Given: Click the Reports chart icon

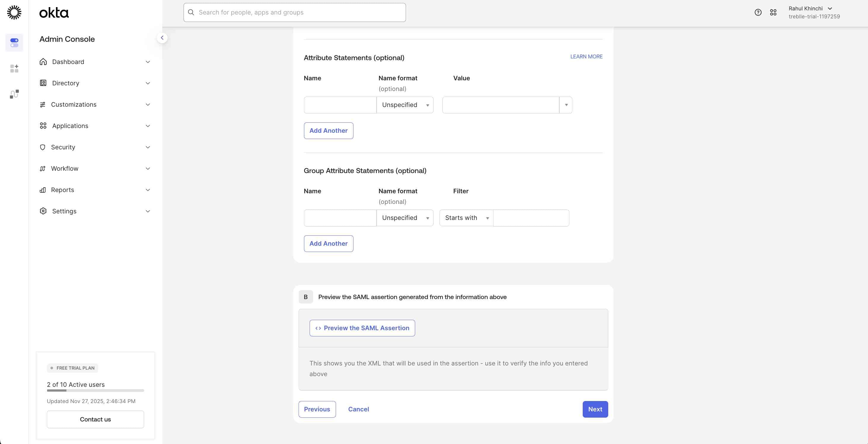Looking at the screenshot, I should click(43, 190).
